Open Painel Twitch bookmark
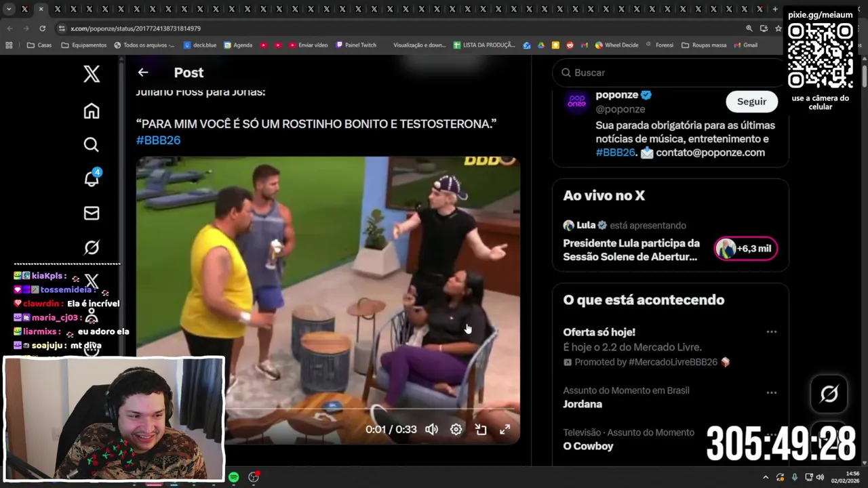Screen dimensions: 868x488 click(x=355, y=45)
